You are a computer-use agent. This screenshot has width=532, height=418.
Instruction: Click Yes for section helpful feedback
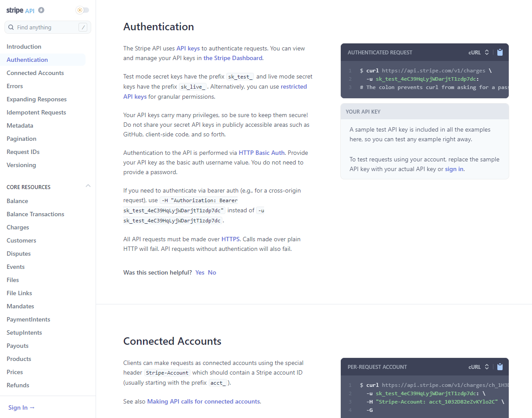[200, 272]
